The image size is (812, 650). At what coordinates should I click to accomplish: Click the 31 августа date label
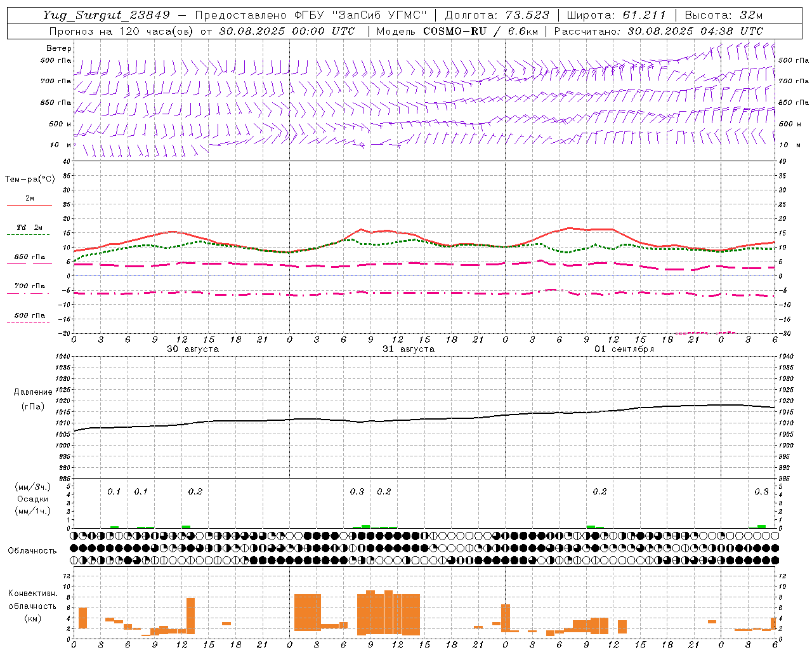click(409, 349)
